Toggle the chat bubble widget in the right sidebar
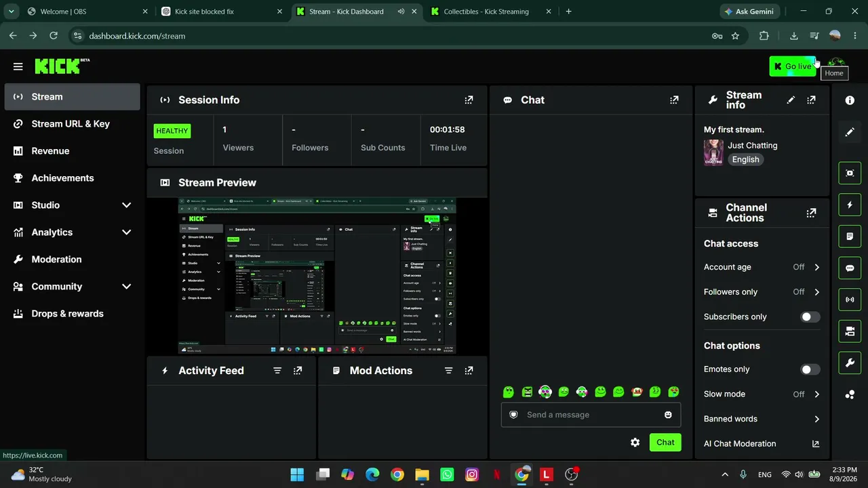The image size is (868, 488). tap(850, 268)
